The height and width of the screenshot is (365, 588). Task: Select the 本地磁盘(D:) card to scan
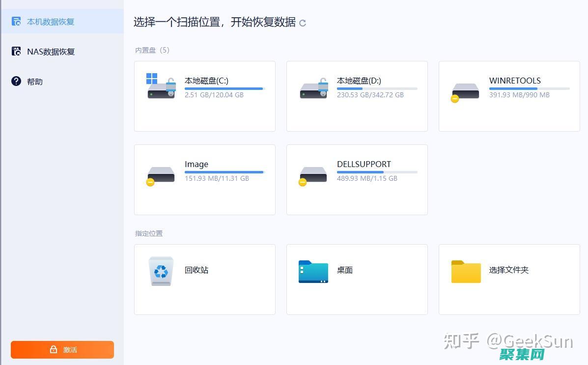coord(357,96)
